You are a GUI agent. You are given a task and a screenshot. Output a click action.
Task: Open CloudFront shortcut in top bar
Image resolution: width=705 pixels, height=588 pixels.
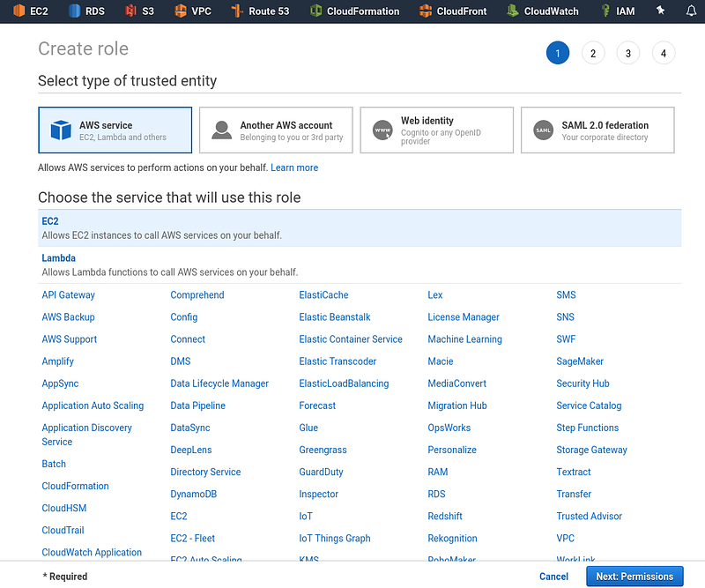pyautogui.click(x=453, y=11)
